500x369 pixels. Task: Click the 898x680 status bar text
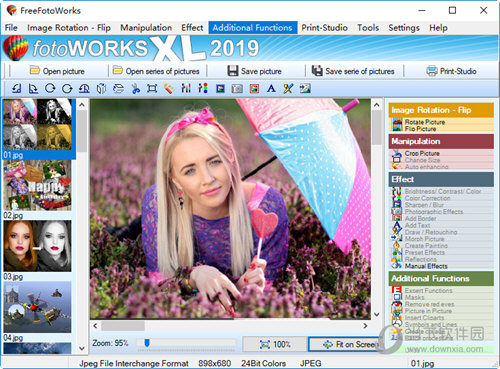pyautogui.click(x=214, y=363)
